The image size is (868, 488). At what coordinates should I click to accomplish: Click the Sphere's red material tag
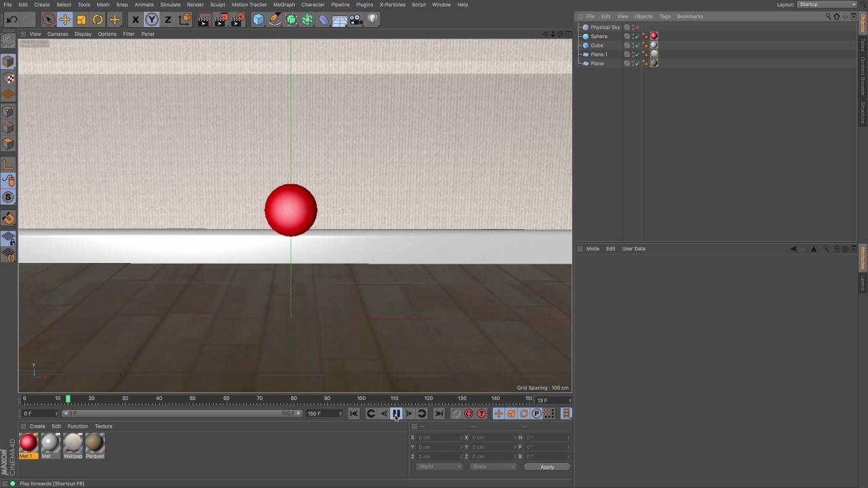(654, 36)
